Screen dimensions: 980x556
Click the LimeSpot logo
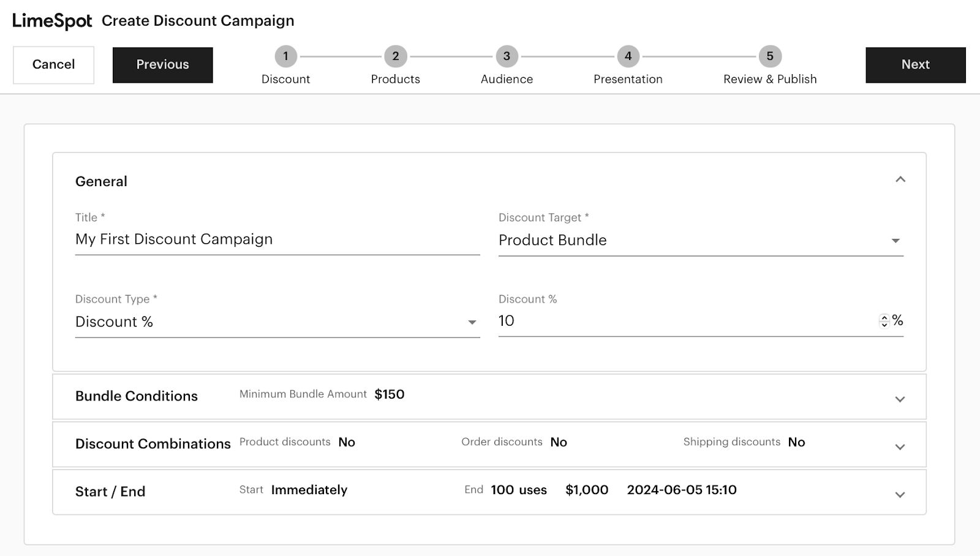[52, 21]
